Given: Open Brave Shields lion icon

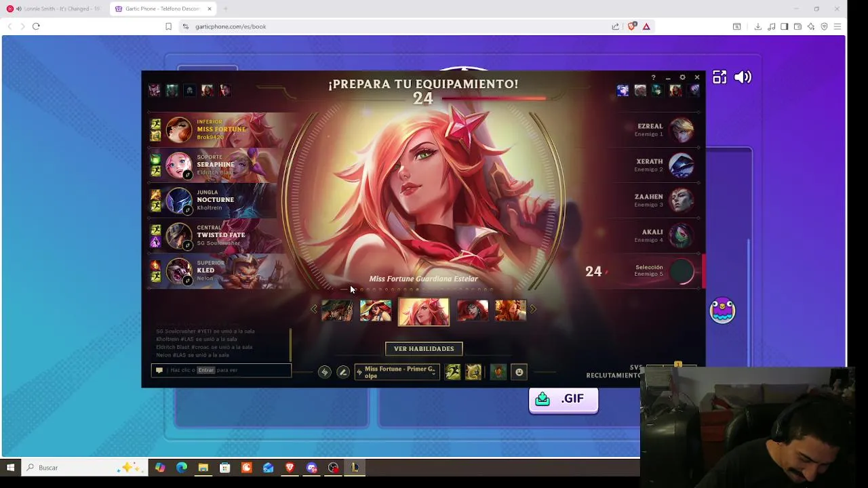Looking at the screenshot, I should pyautogui.click(x=631, y=26).
